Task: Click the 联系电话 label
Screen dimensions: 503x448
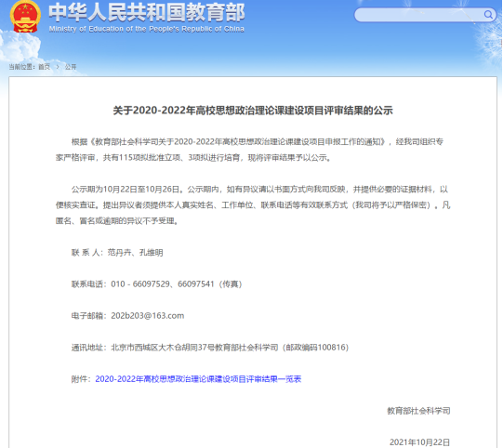Action: click(89, 284)
